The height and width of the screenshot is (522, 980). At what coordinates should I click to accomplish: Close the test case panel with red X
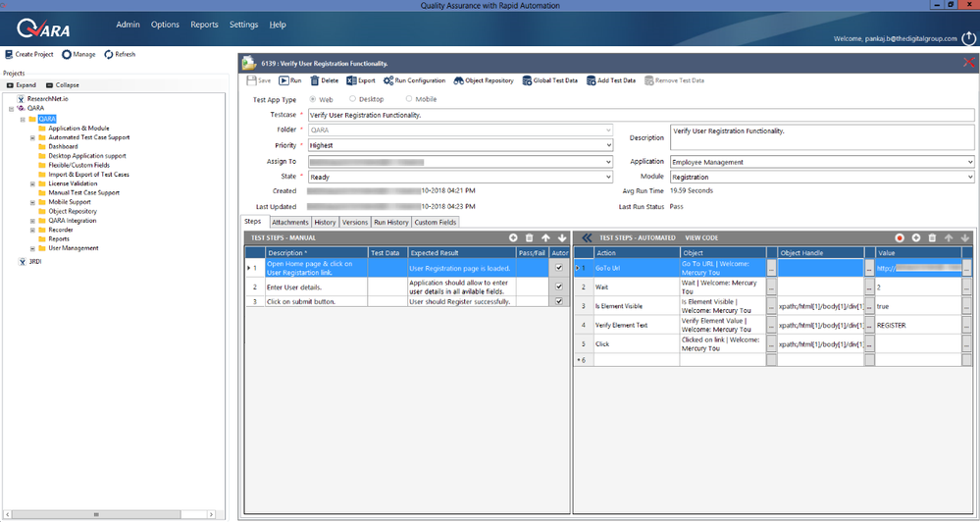969,63
